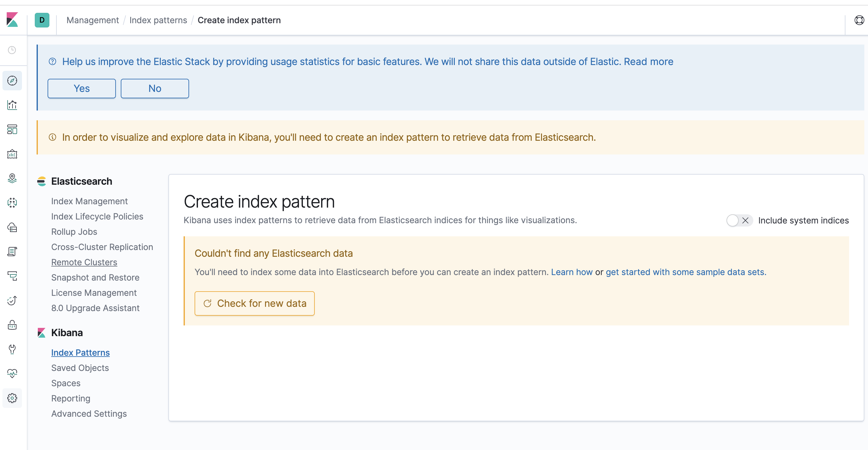
Task: Open Maps from the sidebar pin icon
Action: 12,179
